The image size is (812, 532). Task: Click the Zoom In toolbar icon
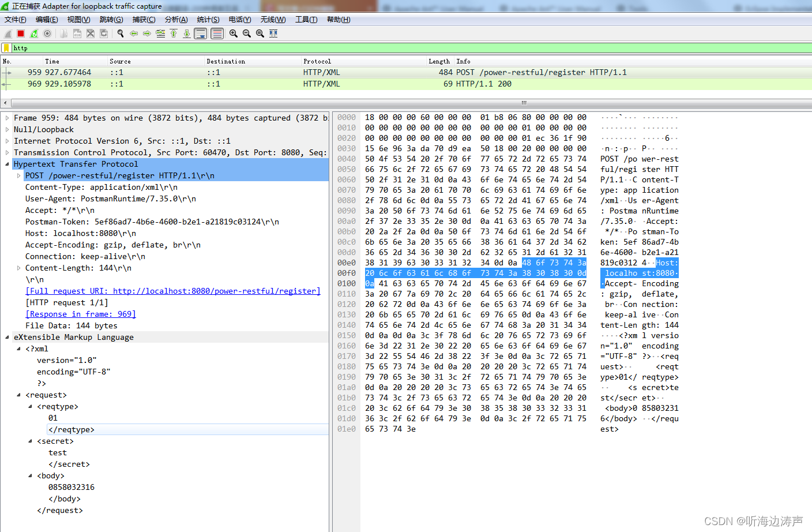pos(234,33)
